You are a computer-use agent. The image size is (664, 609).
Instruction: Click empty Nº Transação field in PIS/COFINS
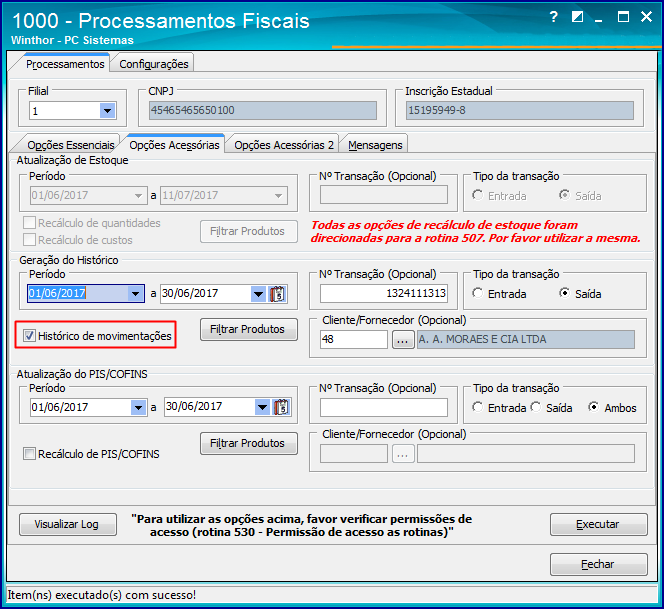point(384,407)
